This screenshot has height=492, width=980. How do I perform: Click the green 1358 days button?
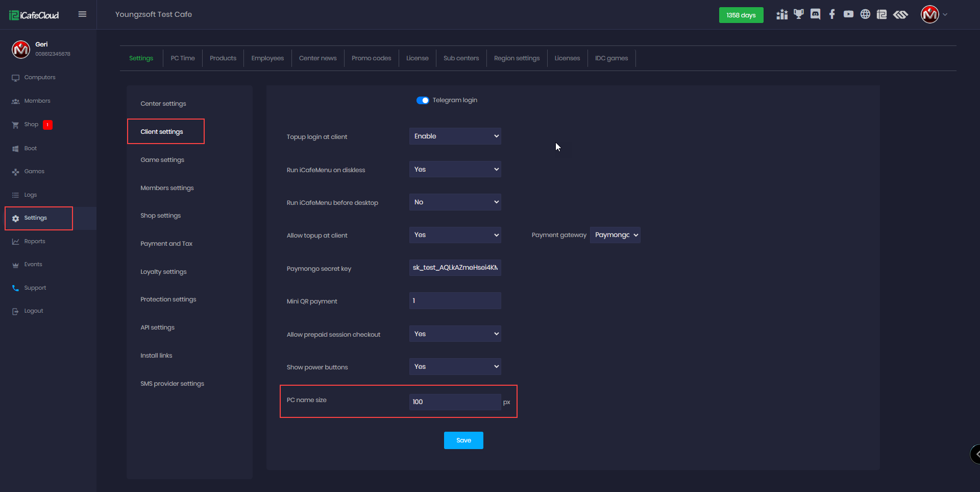(741, 15)
